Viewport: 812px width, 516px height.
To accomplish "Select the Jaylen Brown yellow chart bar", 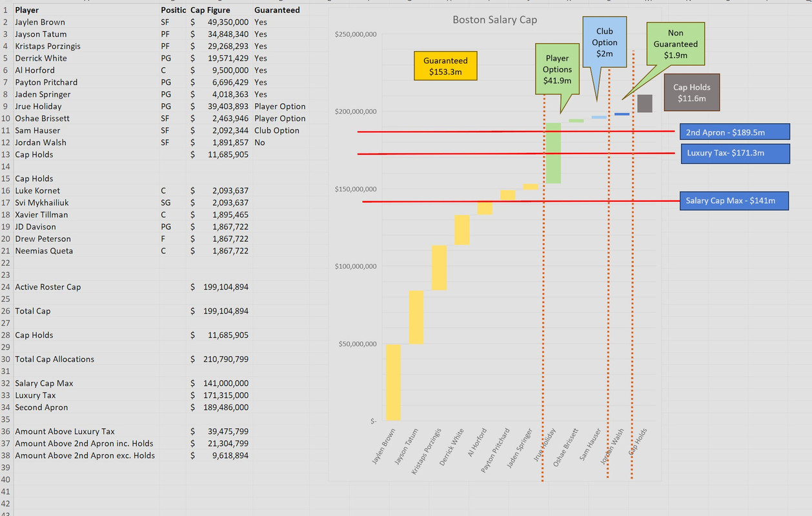I will click(393, 382).
